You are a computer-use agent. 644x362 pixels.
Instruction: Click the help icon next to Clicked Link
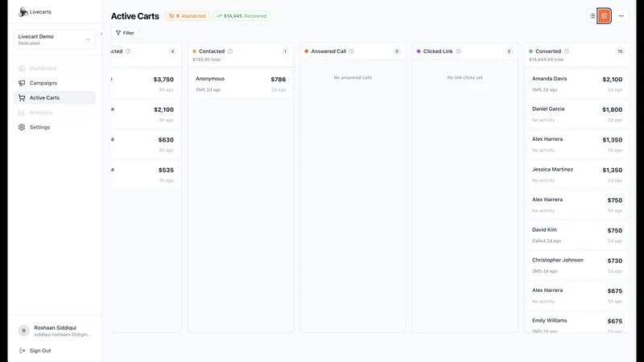tap(458, 51)
